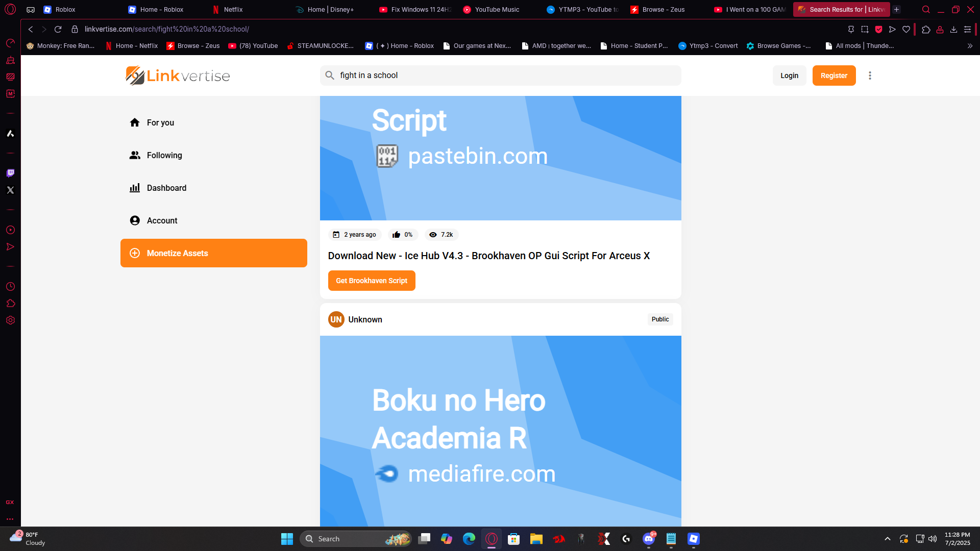This screenshot has height=551, width=980.
Task: Click the thumbs-up 0% rating chip
Action: pos(403,235)
